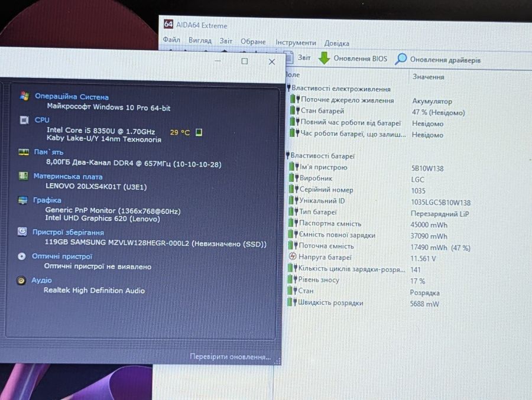This screenshot has height=400, width=532.
Task: Click the value 45000 mWh
Action: [x=429, y=225]
